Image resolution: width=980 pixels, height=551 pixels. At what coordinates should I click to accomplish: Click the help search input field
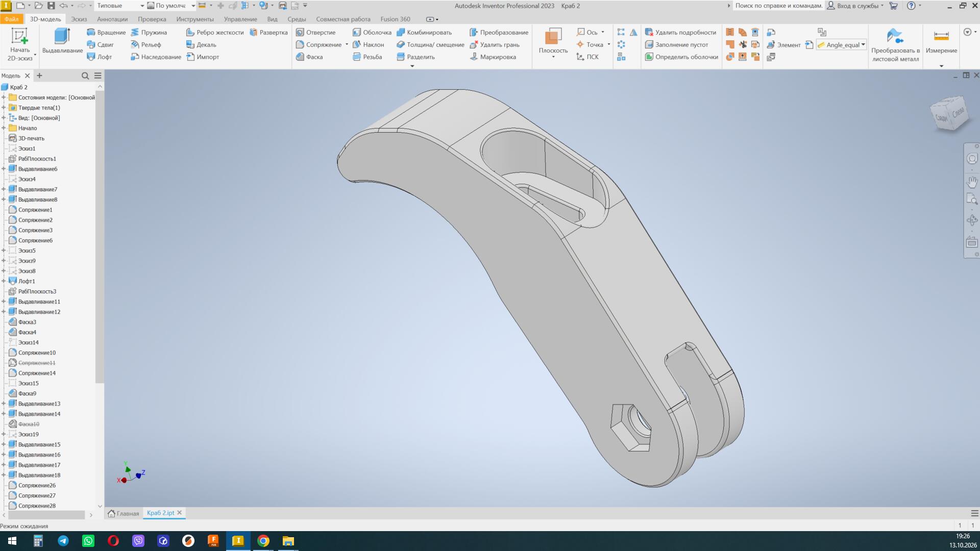(778, 6)
